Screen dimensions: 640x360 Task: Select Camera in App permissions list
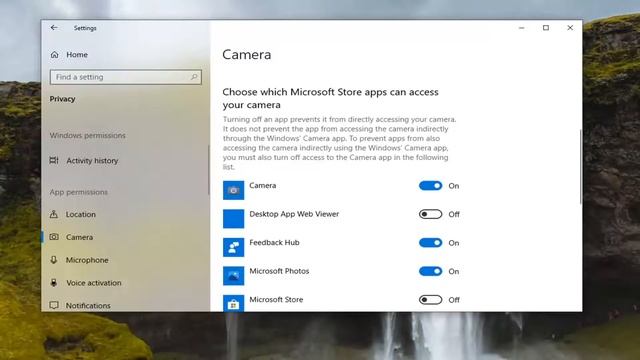pos(79,237)
